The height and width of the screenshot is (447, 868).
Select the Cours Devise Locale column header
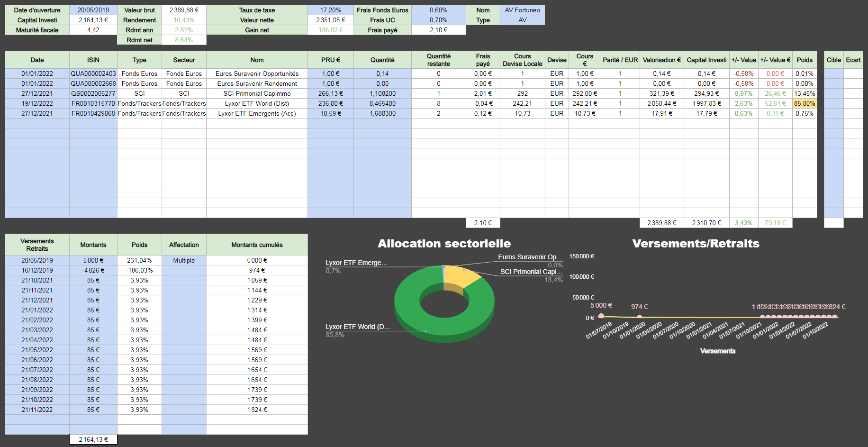click(x=523, y=60)
